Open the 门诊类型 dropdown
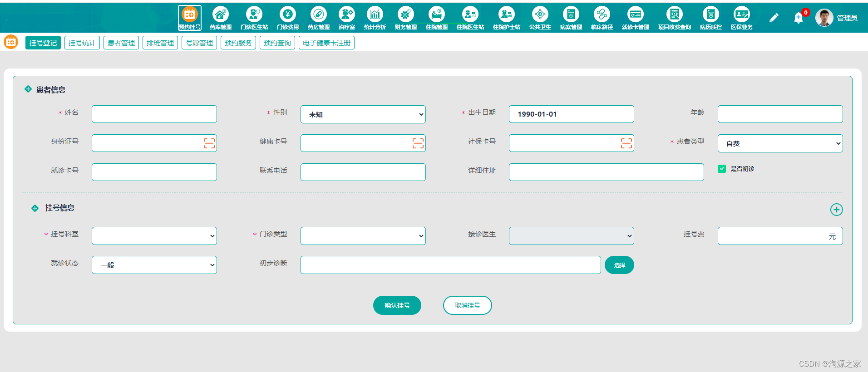Screen dimensions: 868x372 pos(363,236)
